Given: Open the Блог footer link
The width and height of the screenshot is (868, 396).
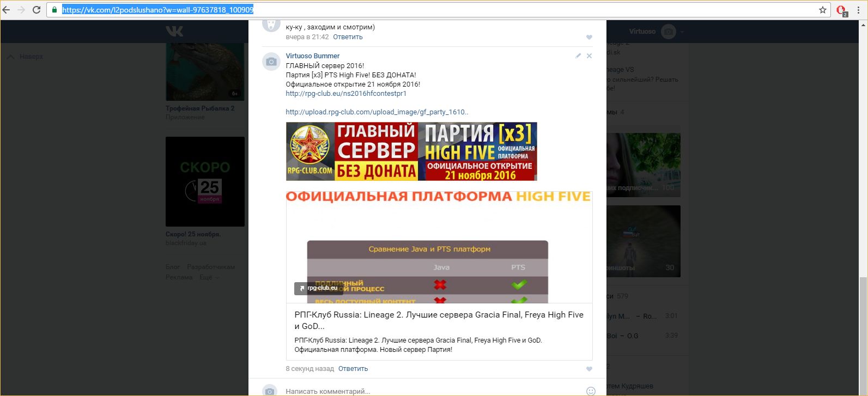Looking at the screenshot, I should click(x=173, y=267).
